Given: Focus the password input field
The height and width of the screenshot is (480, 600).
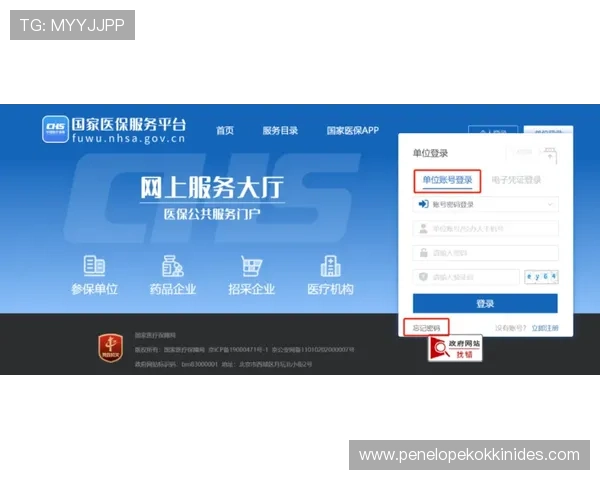Looking at the screenshot, I should click(485, 253).
